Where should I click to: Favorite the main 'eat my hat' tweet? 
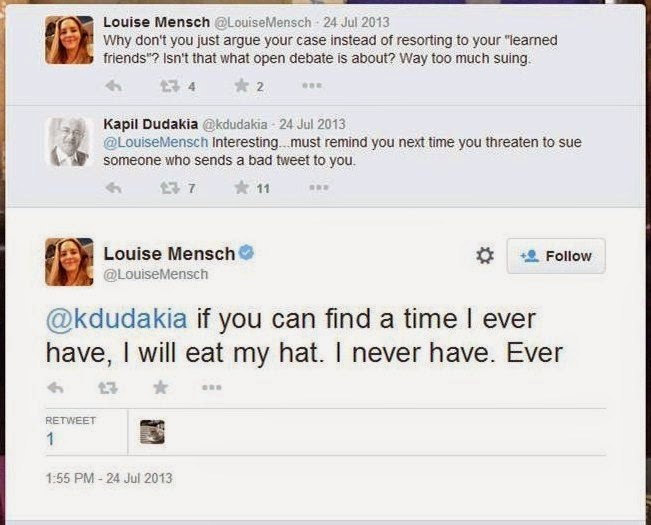click(x=160, y=387)
